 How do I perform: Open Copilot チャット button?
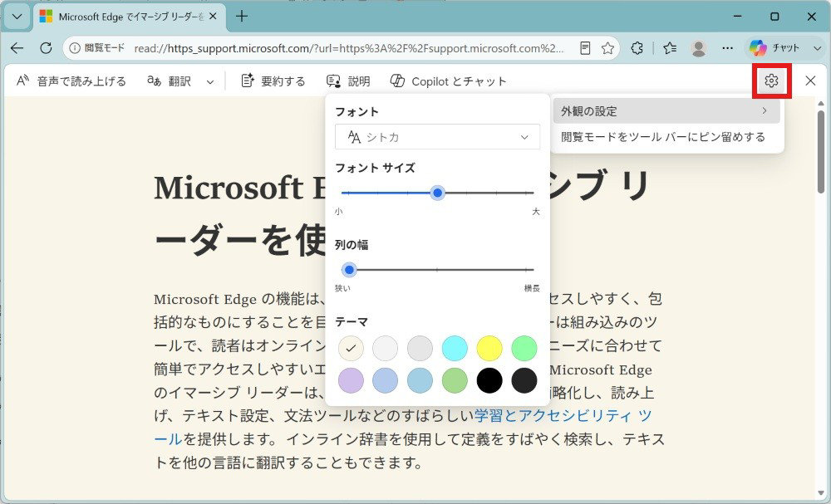pyautogui.click(x=774, y=48)
